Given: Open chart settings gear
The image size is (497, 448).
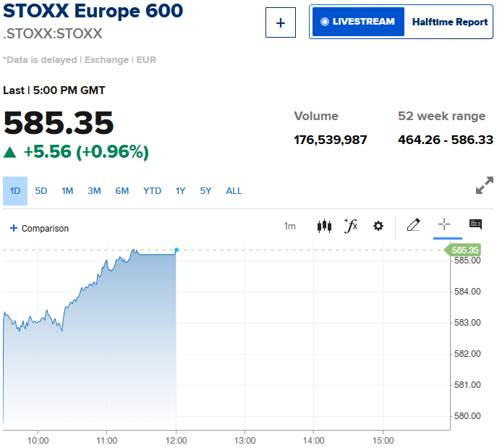Looking at the screenshot, I should pos(378,226).
